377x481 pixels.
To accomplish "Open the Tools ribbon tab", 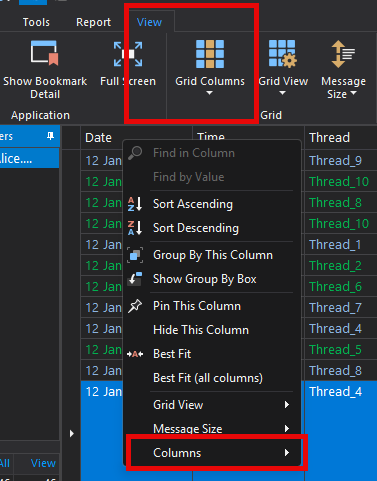I will pyautogui.click(x=36, y=22).
